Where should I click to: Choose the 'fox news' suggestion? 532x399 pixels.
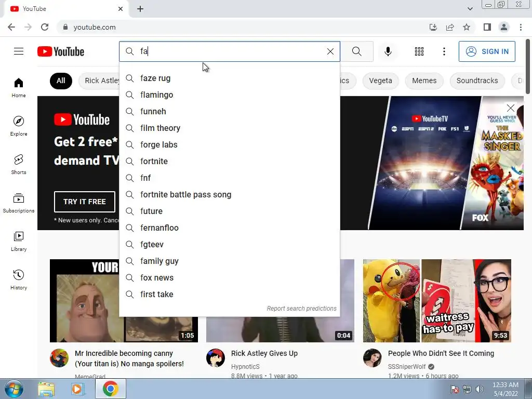[229, 278]
